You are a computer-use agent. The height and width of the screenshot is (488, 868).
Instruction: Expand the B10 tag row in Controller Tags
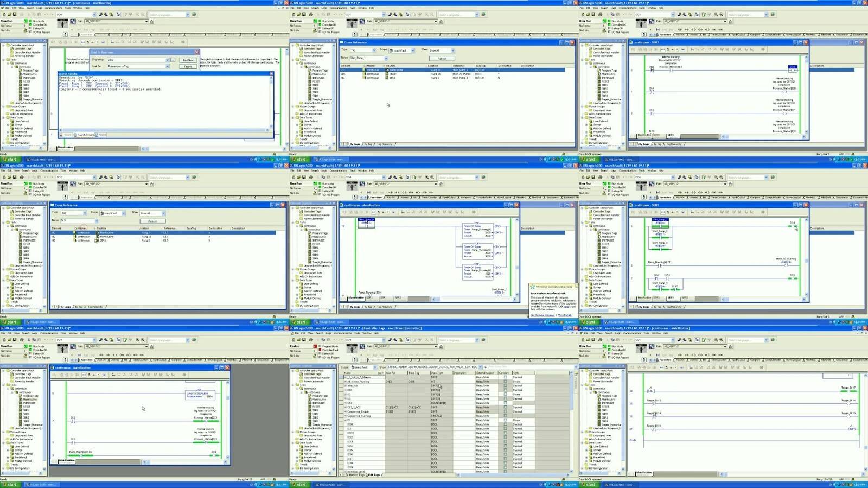point(346,390)
